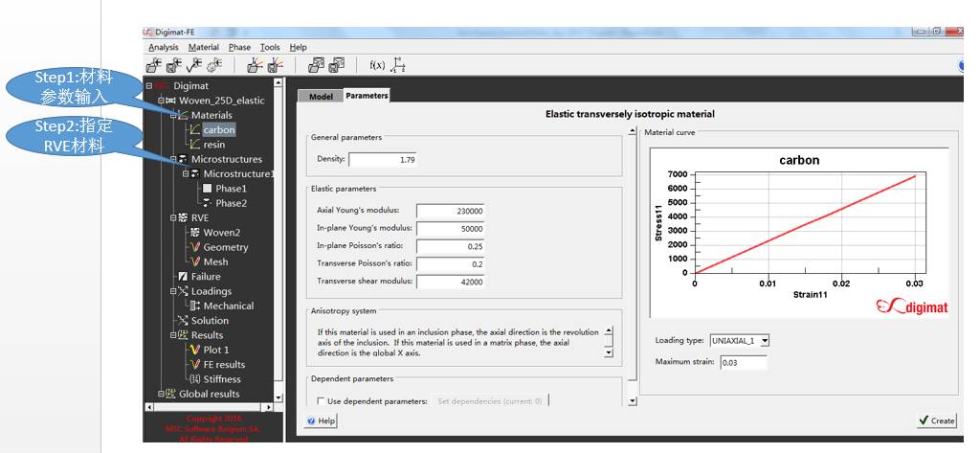Viewport: 980px width, 453px height.
Task: Click the Help button
Action: [322, 420]
